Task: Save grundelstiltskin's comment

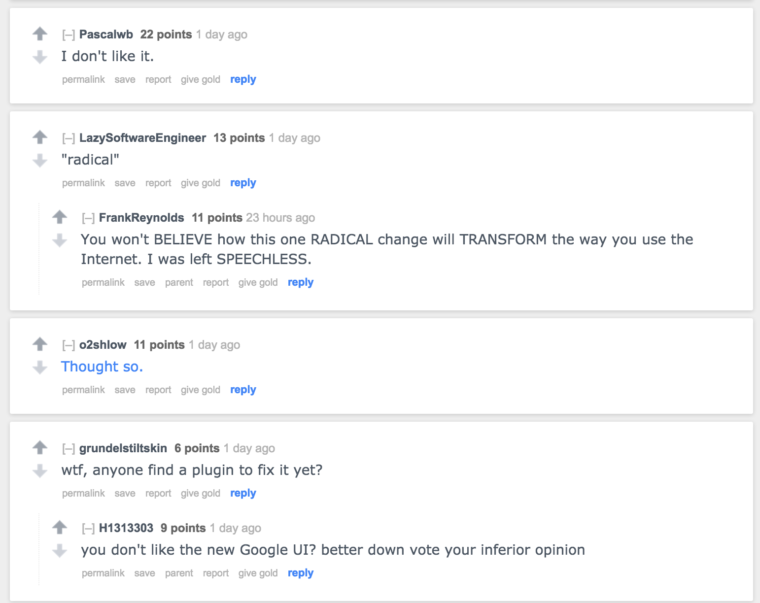Action: [125, 493]
